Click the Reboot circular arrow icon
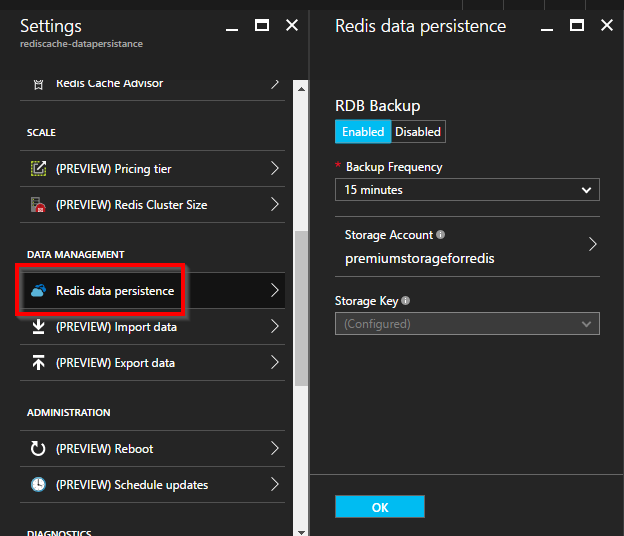Viewport: 624px width, 536px height. pyautogui.click(x=39, y=449)
